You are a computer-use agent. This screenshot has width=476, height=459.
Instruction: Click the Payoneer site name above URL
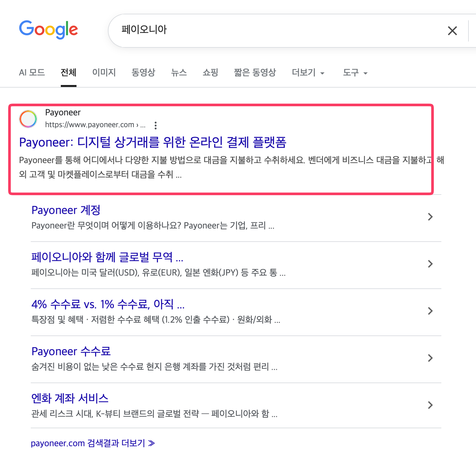point(63,112)
